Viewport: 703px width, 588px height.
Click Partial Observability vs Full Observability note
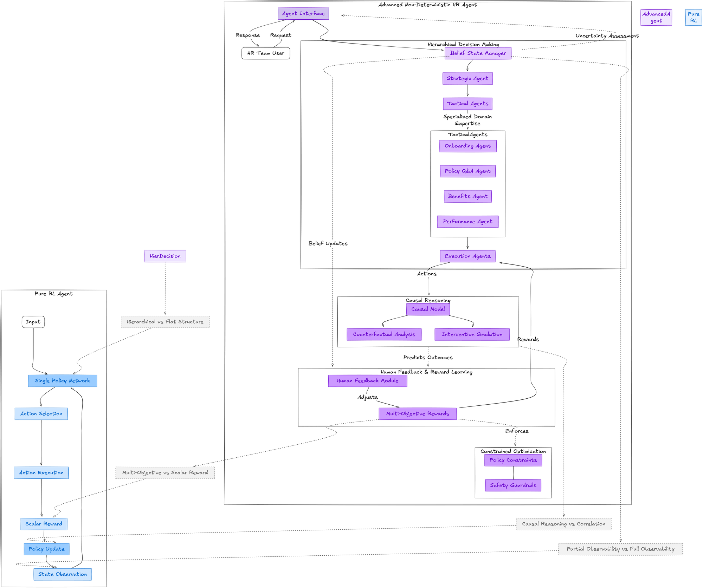pos(621,549)
